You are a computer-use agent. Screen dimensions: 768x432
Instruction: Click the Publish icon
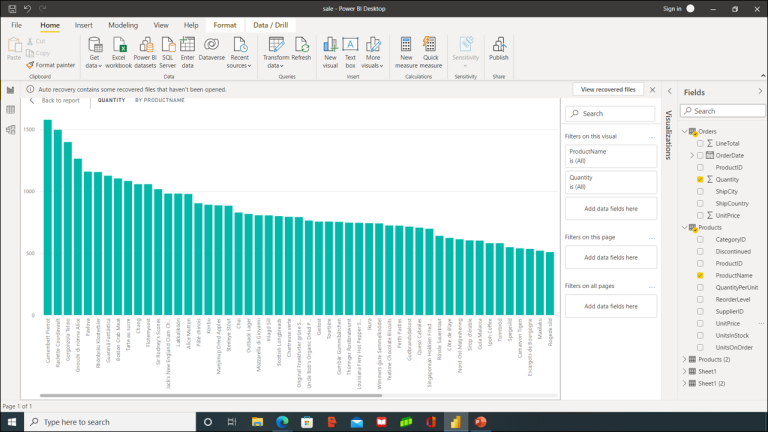(x=498, y=45)
